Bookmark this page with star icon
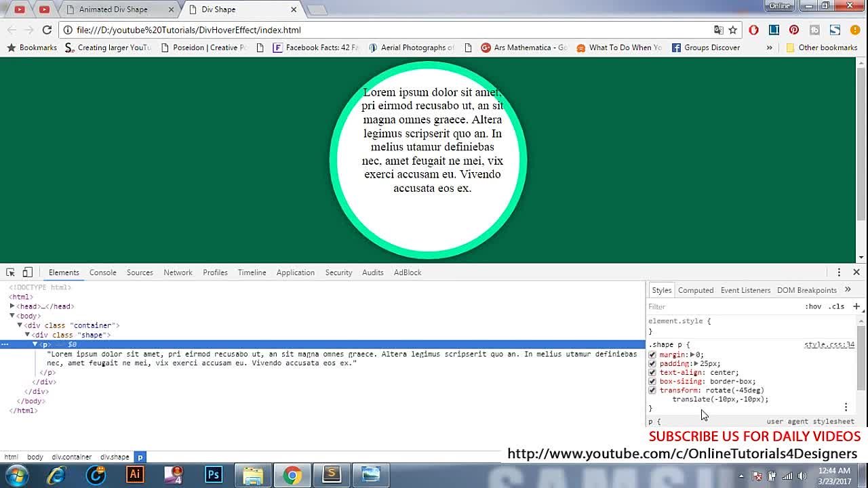The width and height of the screenshot is (868, 488). [732, 30]
